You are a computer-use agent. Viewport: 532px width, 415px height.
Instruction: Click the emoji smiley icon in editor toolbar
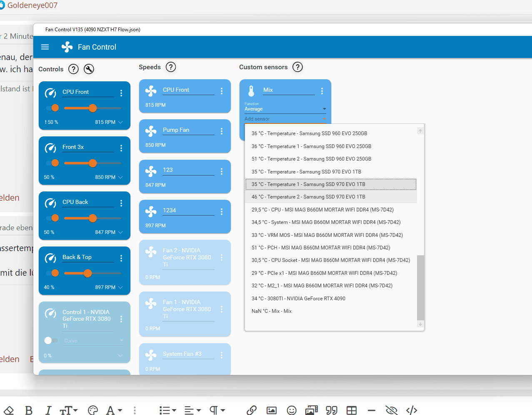point(292,410)
